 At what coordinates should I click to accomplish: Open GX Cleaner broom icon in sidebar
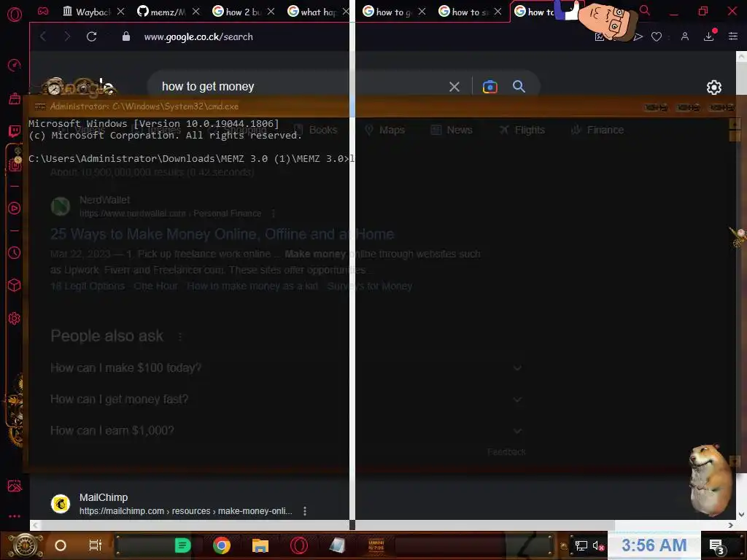15,98
